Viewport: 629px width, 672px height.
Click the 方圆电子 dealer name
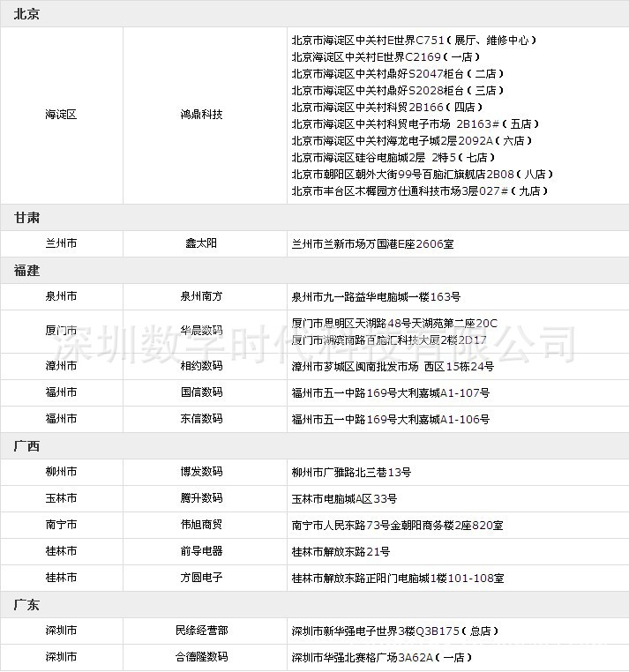[201, 578]
